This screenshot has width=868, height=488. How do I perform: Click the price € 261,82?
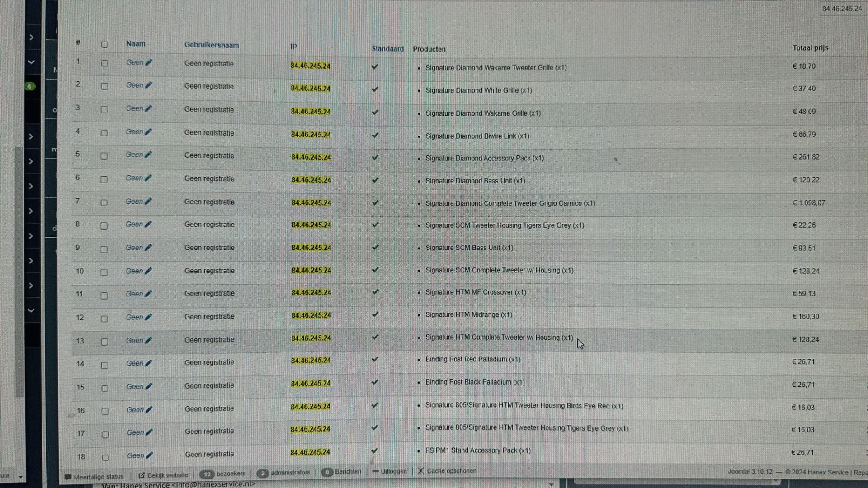point(806,157)
